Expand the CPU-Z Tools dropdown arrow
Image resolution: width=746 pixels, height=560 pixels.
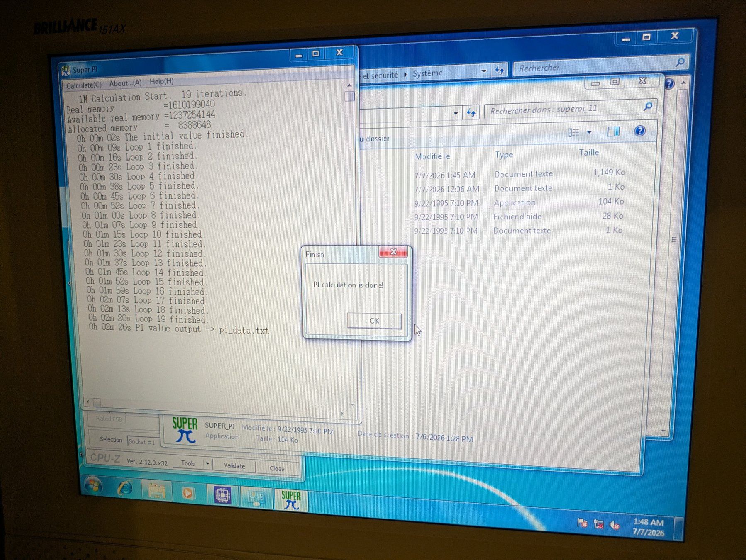(x=208, y=463)
